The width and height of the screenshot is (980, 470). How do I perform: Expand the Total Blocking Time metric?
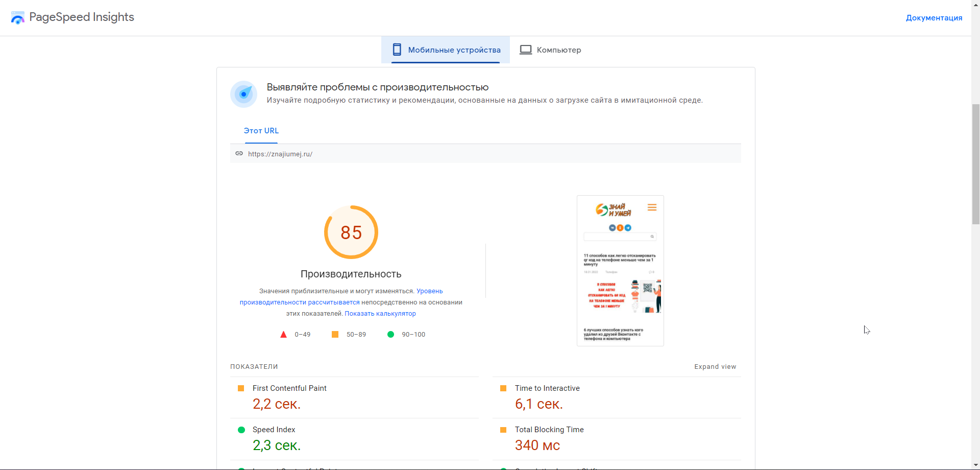(549, 430)
